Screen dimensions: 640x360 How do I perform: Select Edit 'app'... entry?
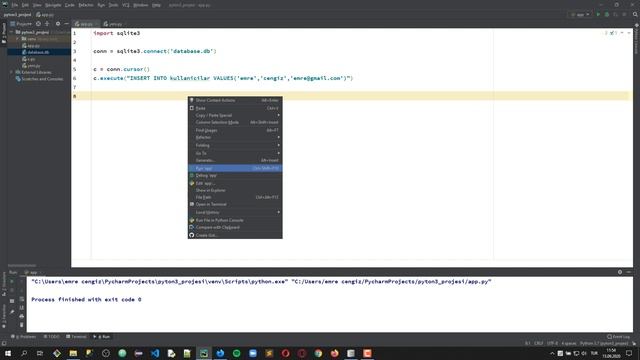[x=235, y=183]
